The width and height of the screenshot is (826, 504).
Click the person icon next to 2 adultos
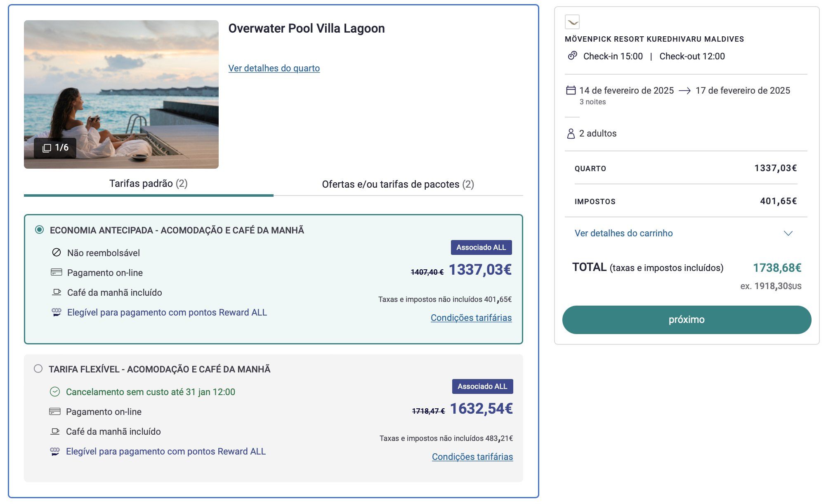pos(571,134)
